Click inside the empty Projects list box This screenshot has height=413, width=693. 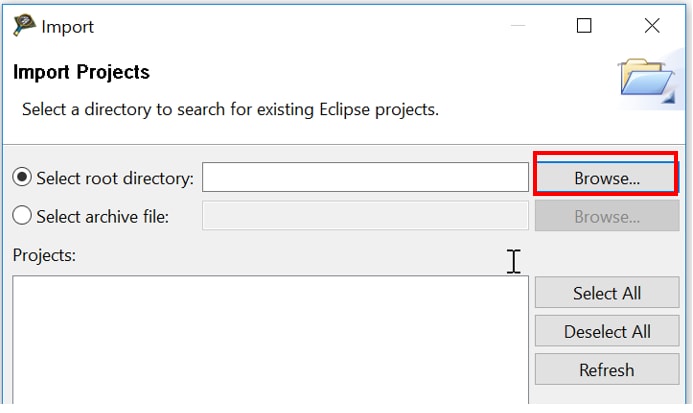point(270,340)
